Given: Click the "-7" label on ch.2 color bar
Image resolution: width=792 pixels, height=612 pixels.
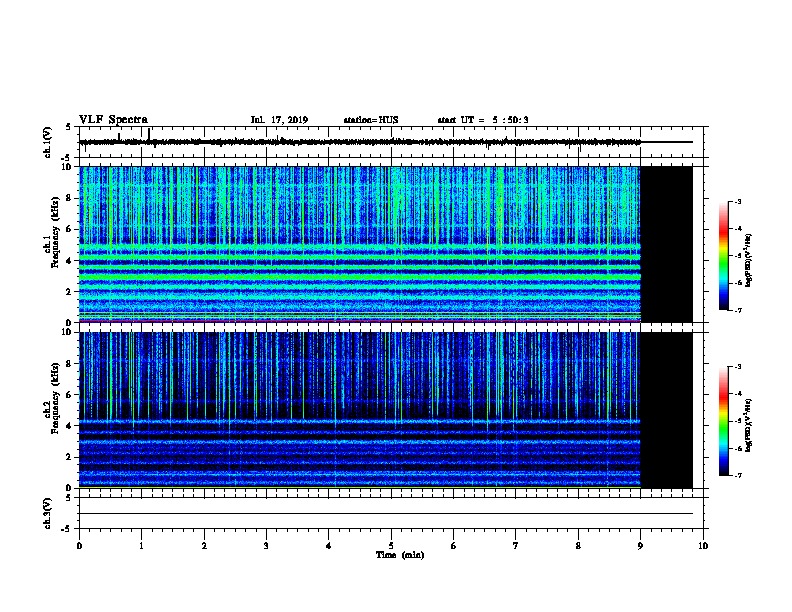Looking at the screenshot, I should [x=737, y=475].
